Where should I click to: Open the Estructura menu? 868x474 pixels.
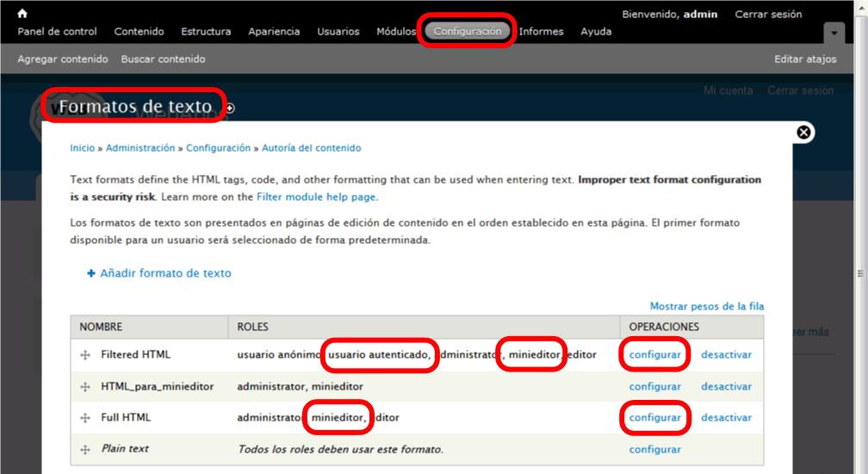(206, 32)
